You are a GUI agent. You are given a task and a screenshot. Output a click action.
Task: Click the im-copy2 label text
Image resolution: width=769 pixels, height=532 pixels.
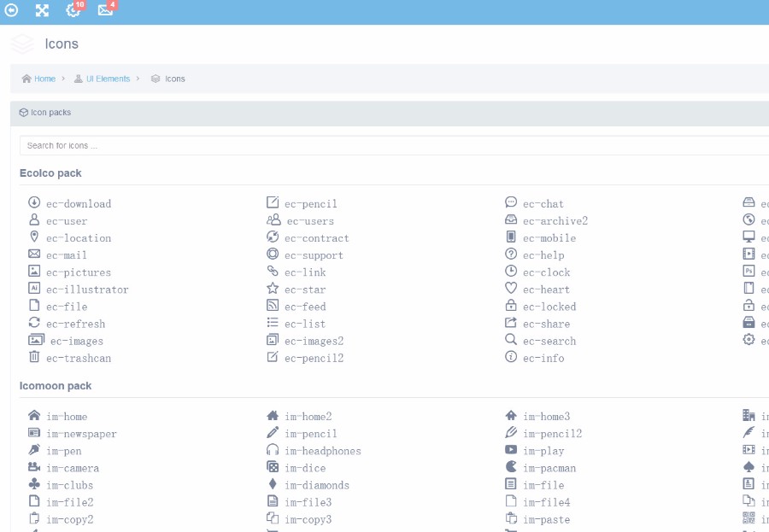coord(70,520)
